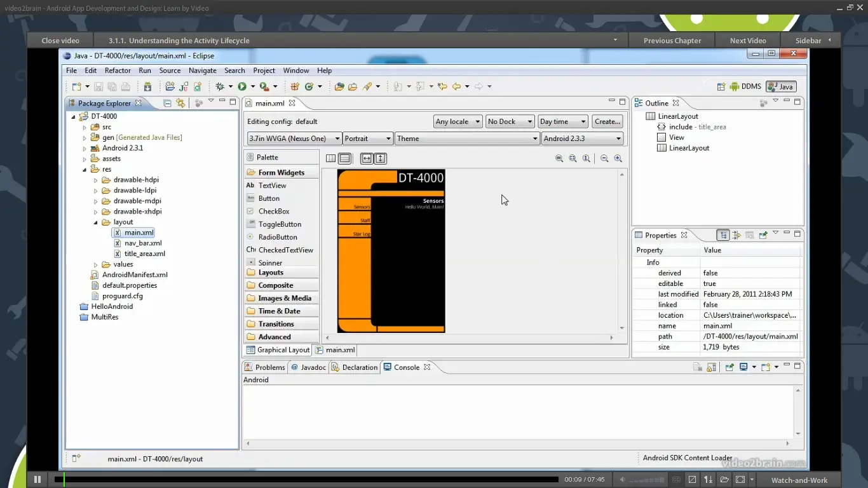The image size is (868, 488).
Task: Toggle the outline horizontal layout view button
Action: point(331,158)
